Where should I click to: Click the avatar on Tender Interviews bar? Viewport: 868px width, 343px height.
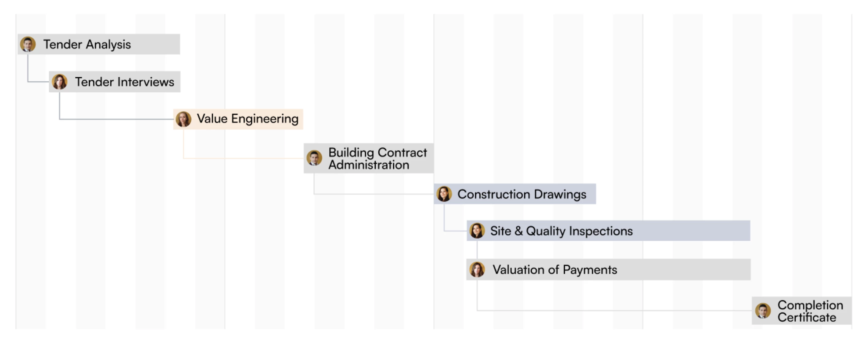click(x=60, y=82)
